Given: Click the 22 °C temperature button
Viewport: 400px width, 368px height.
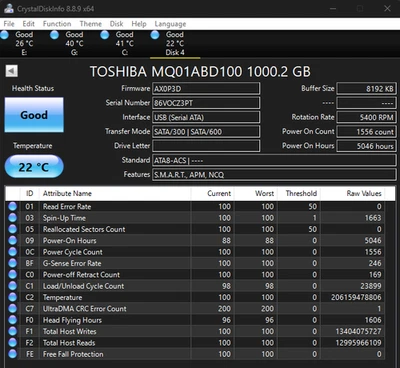Looking at the screenshot, I should pos(34,166).
